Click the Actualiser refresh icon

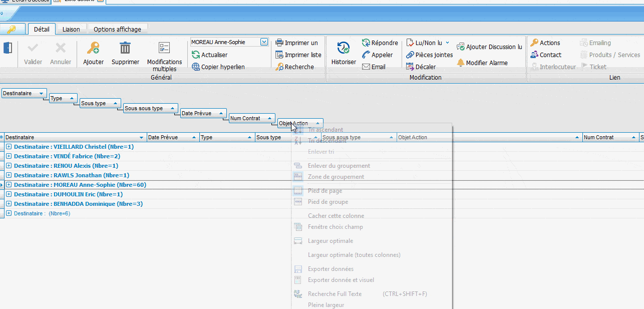click(196, 55)
